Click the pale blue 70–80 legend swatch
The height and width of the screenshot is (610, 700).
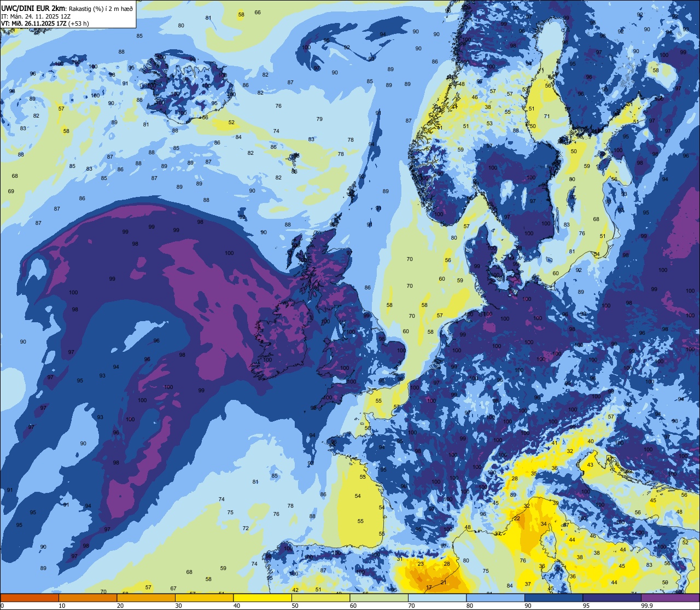(437, 598)
